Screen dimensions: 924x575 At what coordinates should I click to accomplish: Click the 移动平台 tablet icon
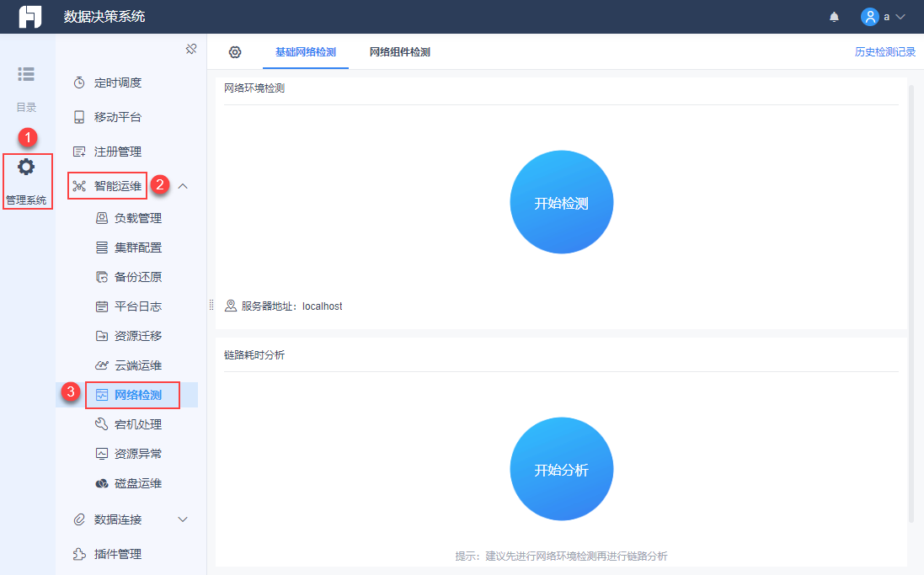pyautogui.click(x=79, y=117)
